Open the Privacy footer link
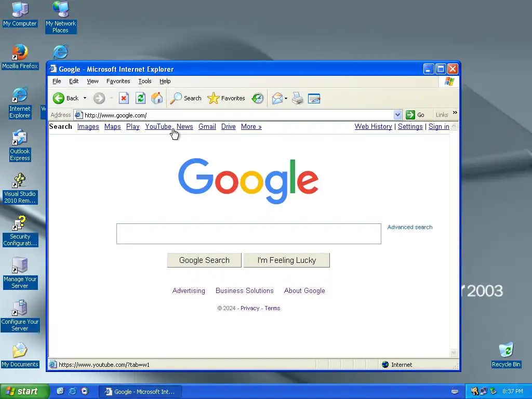The image size is (532, 399). [250, 308]
